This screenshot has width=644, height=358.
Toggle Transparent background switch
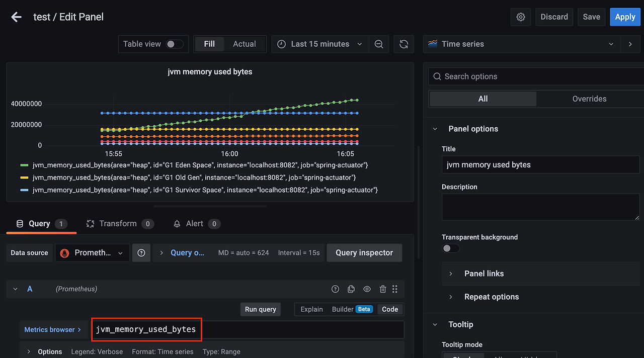(450, 248)
